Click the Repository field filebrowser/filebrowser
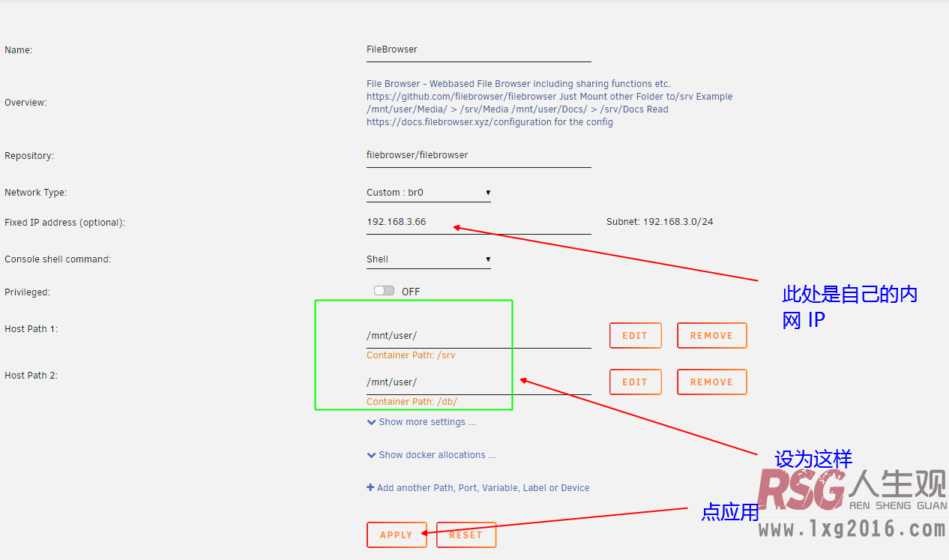The width and height of the screenshot is (949, 560). (x=478, y=155)
